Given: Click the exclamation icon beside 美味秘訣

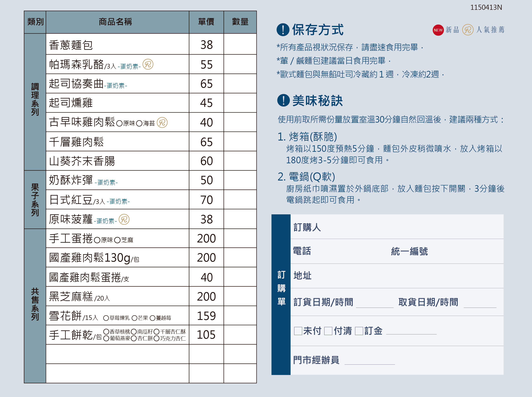Looking at the screenshot, I should [283, 100].
